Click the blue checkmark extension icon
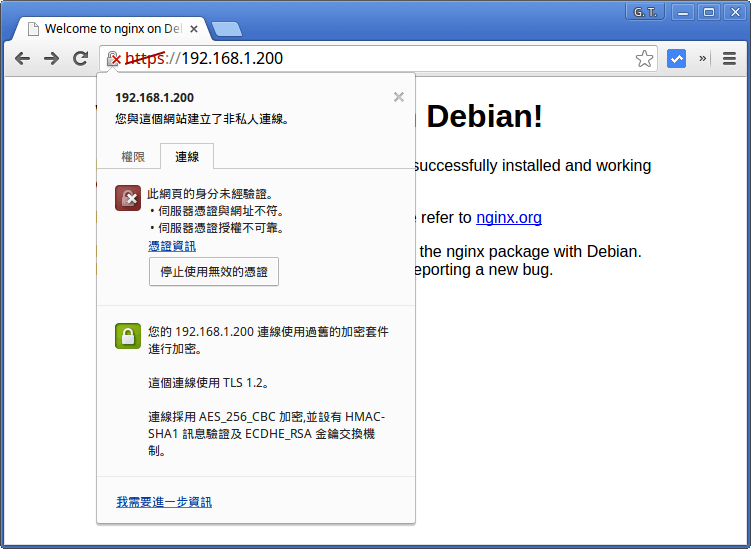Viewport: 751px width, 549px height. (x=676, y=59)
